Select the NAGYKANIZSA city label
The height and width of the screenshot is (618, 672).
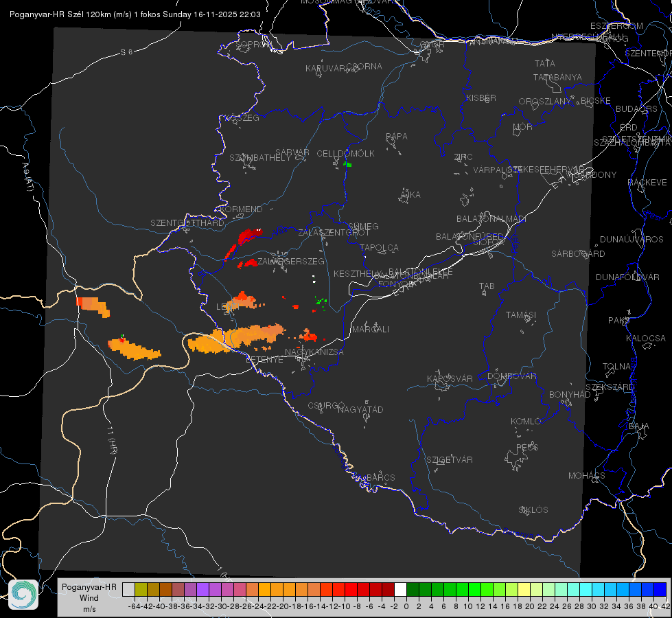pyautogui.click(x=314, y=352)
